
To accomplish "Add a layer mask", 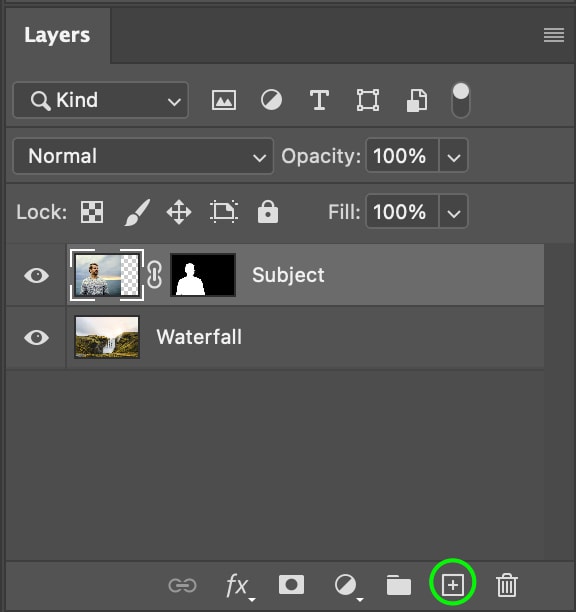I will click(291, 584).
